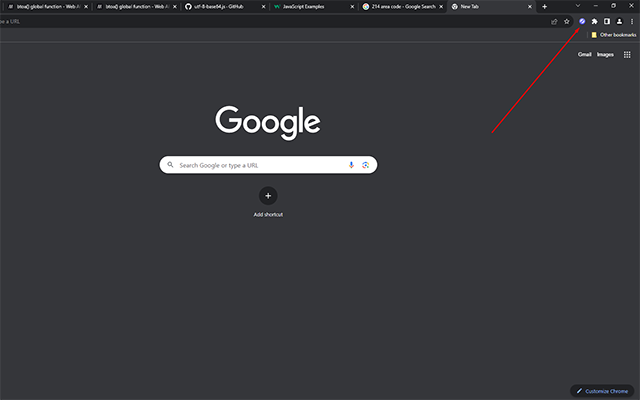
Task: Bookmark this tab with the star icon
Action: coord(567,22)
